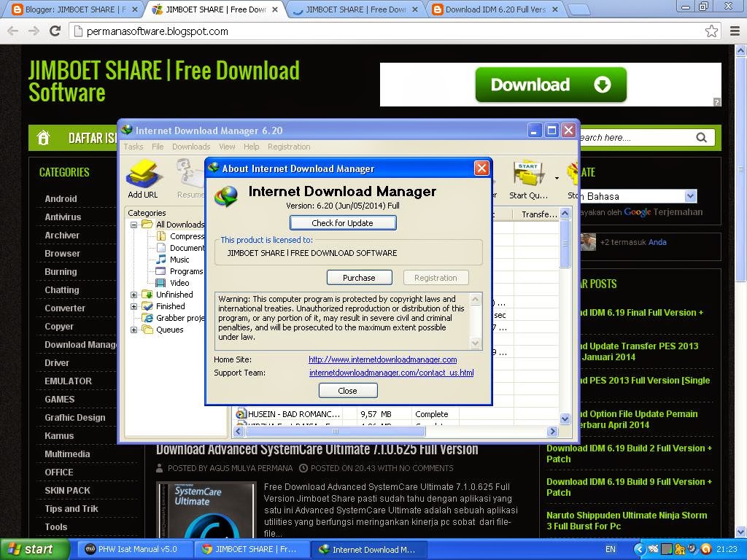Expand the Unfinished tree node
The width and height of the screenshot is (747, 560).
[134, 295]
